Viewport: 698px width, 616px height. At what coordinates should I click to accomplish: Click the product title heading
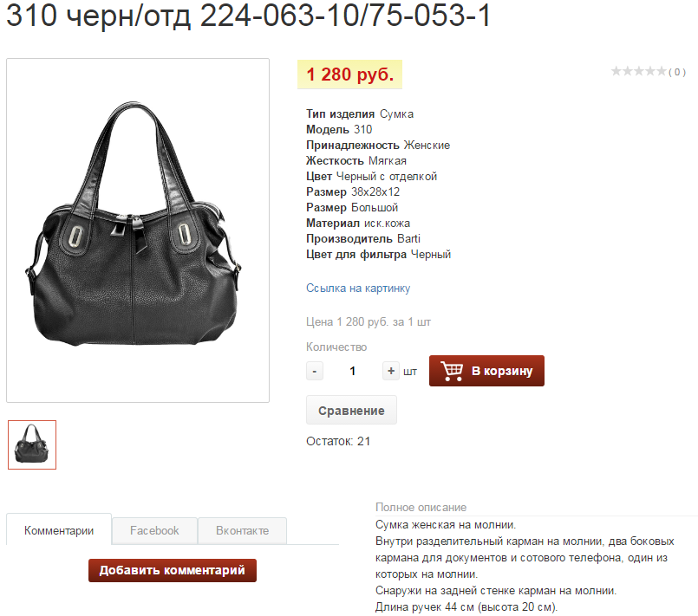pyautogui.click(x=248, y=15)
